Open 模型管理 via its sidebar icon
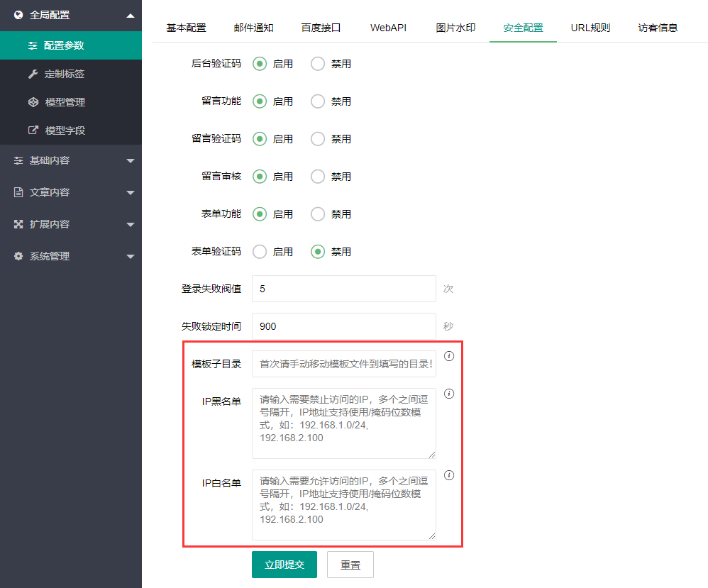708x588 pixels. tap(33, 101)
